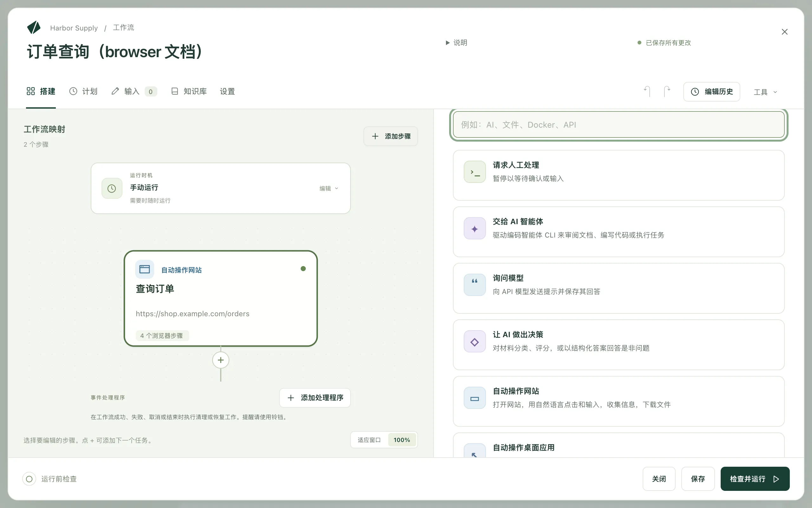This screenshot has height=508, width=812.
Task: Click the 适应窗口 zoom option
Action: 369,440
